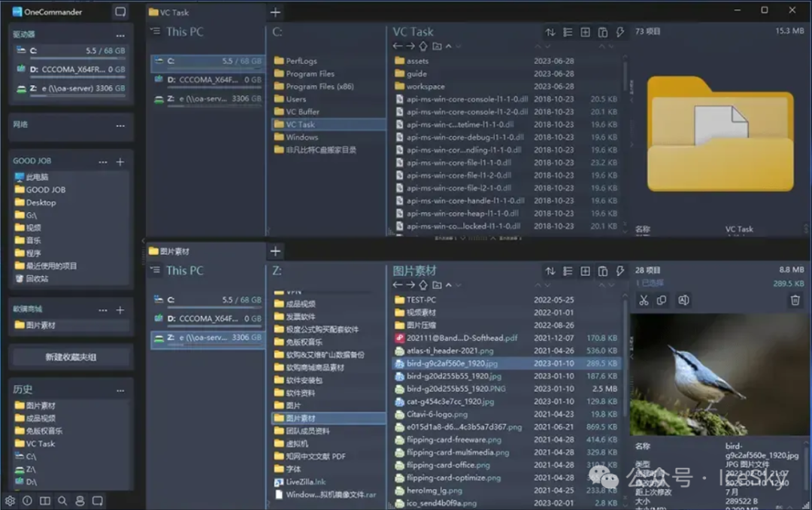Click the cut scissors icon
The height and width of the screenshot is (510, 812).
pos(643,300)
